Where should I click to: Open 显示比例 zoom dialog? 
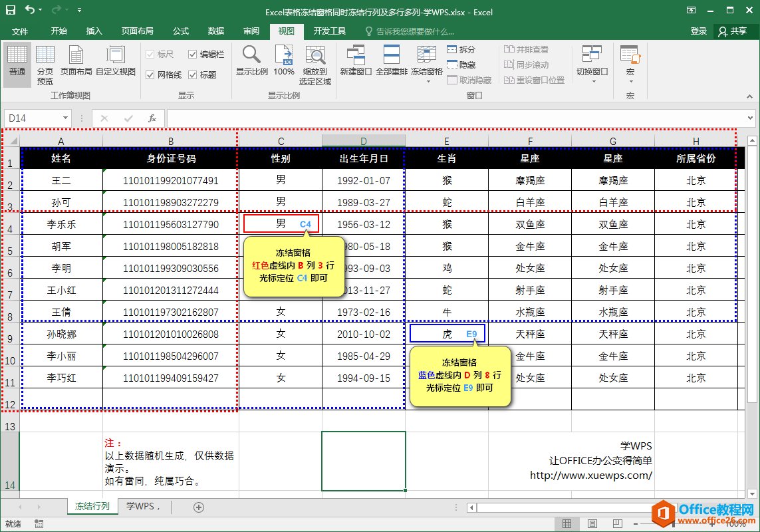251,61
